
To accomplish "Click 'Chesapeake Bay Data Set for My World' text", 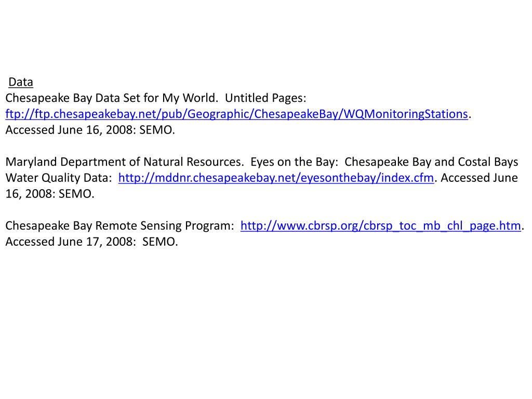I will click(x=112, y=98).
